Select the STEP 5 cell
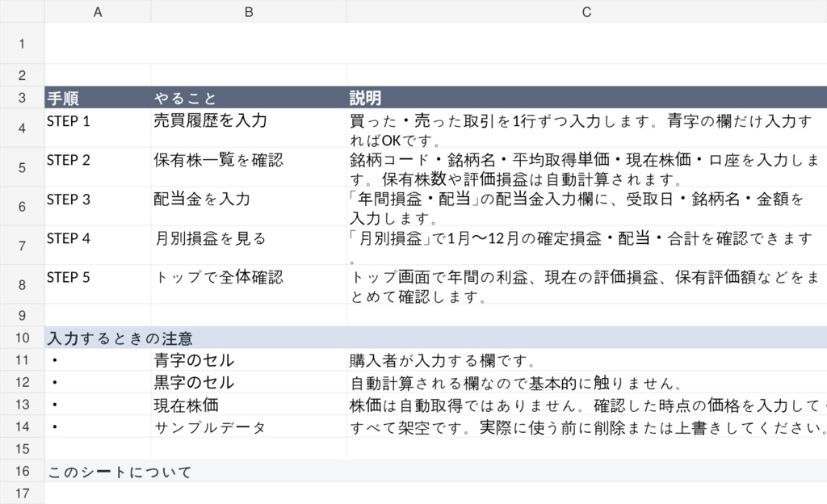 point(98,284)
